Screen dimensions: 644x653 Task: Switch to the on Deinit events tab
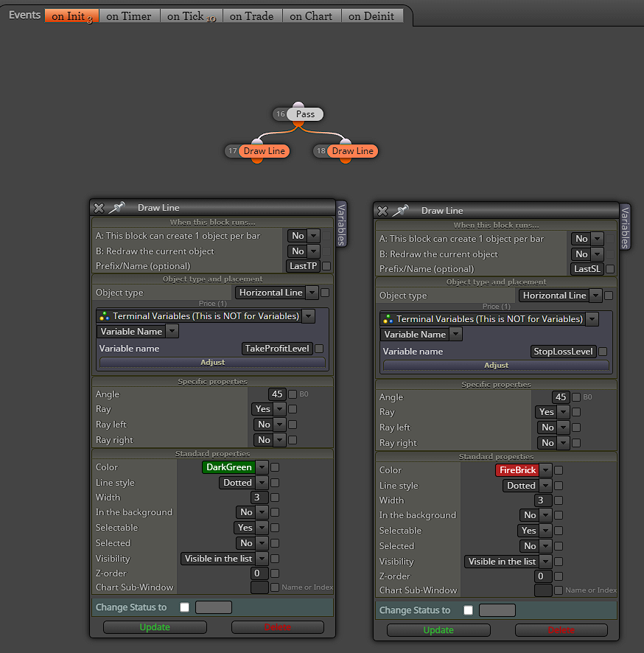(372, 15)
